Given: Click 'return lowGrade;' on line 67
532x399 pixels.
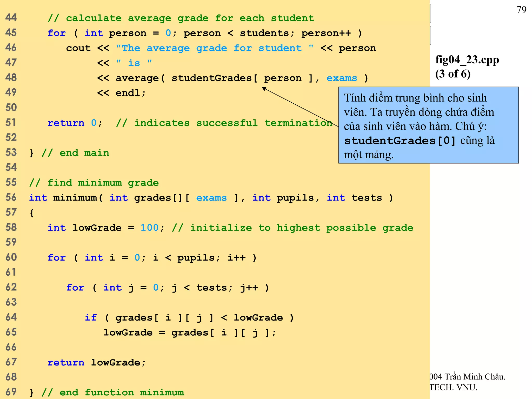Looking at the screenshot, I should click(x=97, y=363).
